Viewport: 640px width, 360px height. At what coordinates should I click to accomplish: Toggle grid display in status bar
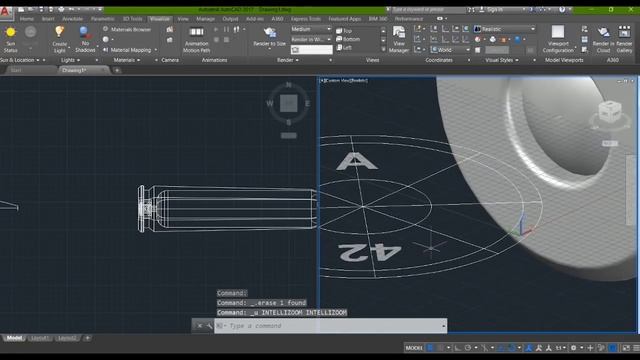(x=430, y=348)
